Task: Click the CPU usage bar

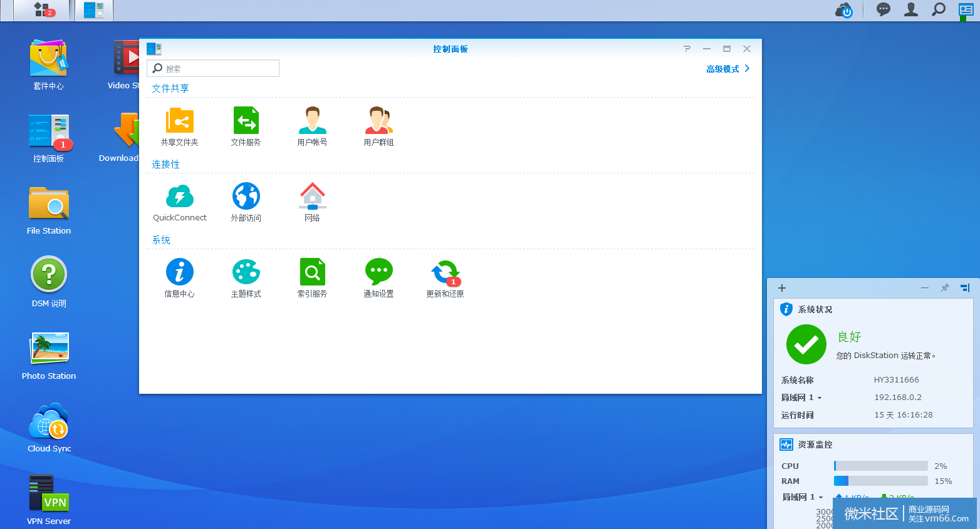Action: coord(881,466)
